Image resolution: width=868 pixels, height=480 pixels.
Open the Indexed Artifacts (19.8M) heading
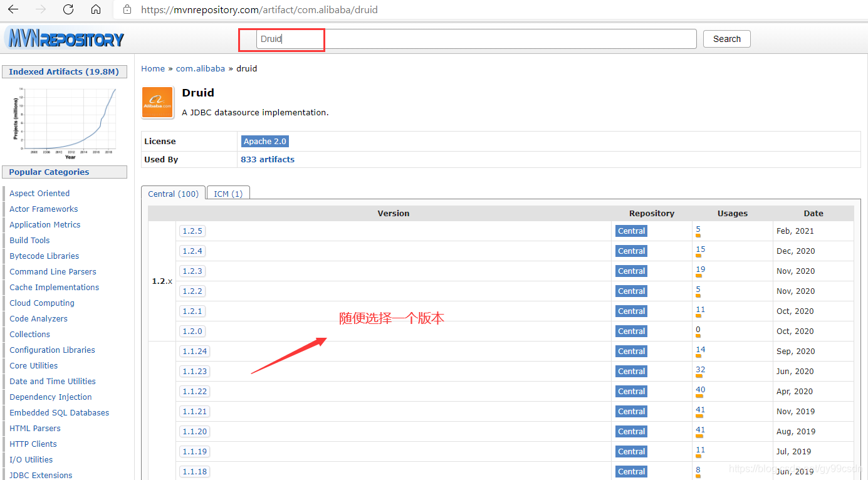64,71
